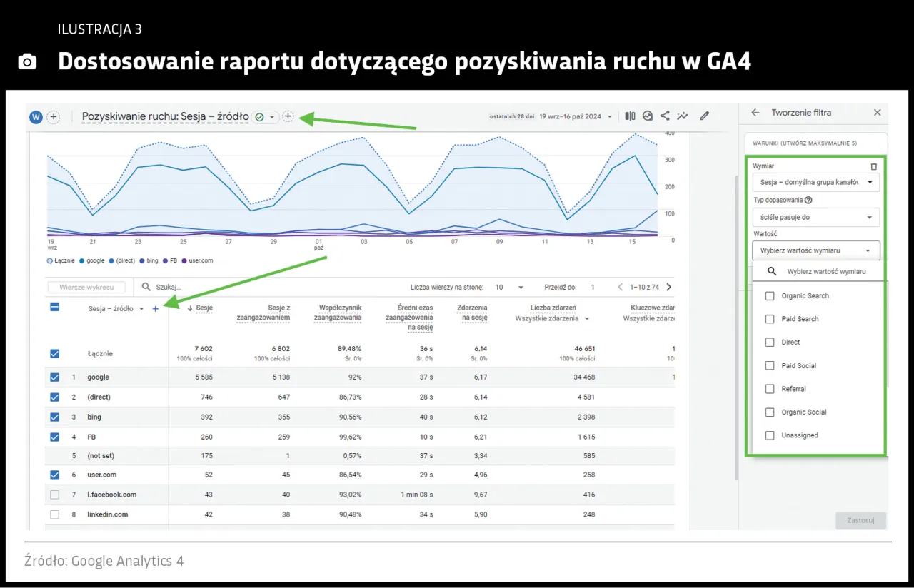Check the Organic Search checkbox

tap(769, 295)
